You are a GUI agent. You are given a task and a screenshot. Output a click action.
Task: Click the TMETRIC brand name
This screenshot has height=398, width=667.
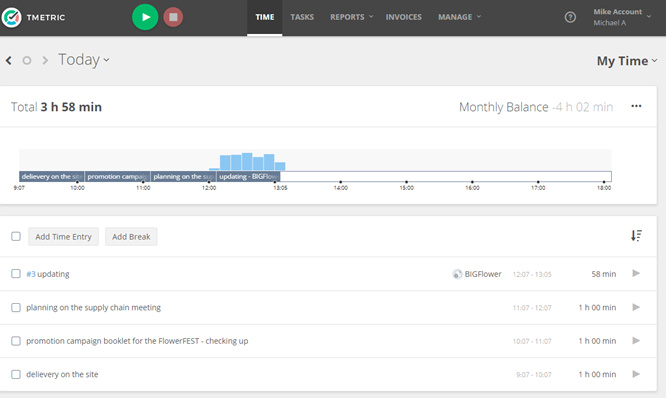coord(46,17)
